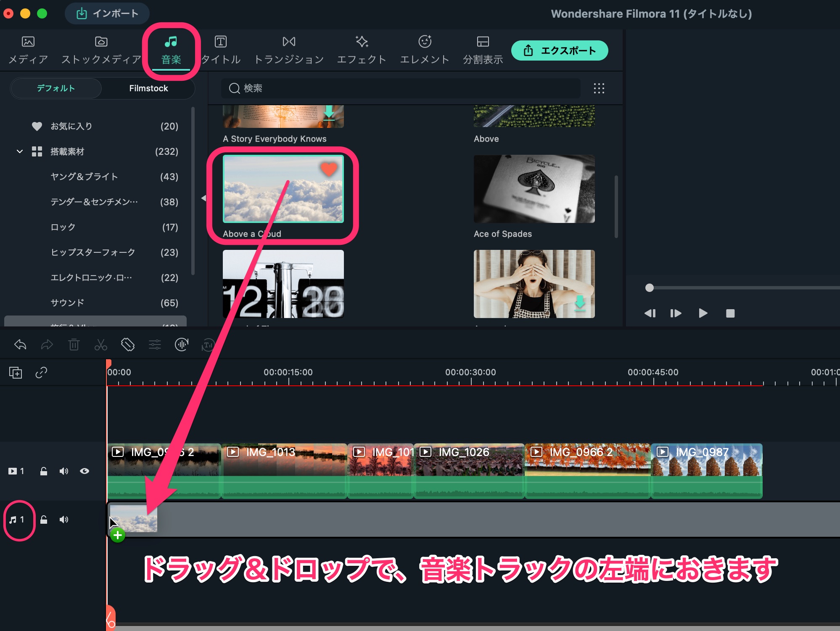The width and height of the screenshot is (840, 631).
Task: Click the エクスポート button
Action: tap(559, 50)
